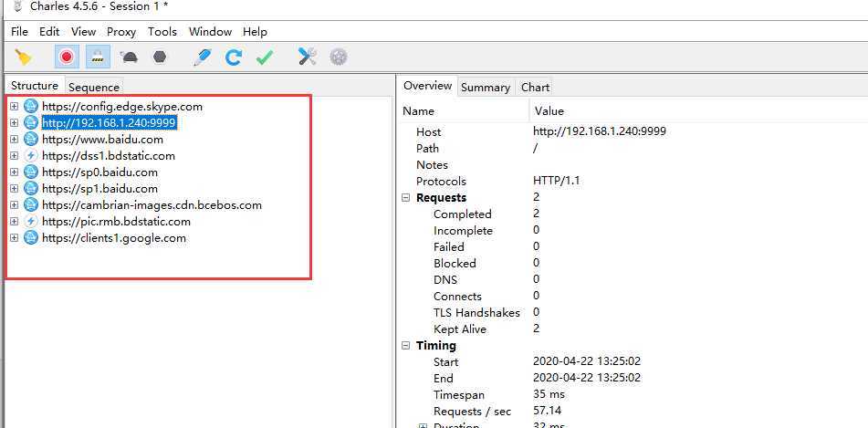Image resolution: width=868 pixels, height=428 pixels.
Task: Expand the sp0.baidu.com node
Action: click(15, 172)
